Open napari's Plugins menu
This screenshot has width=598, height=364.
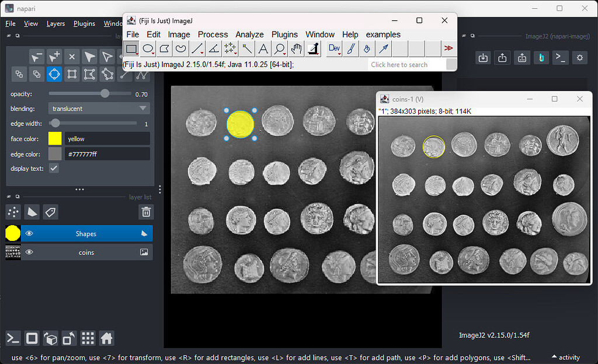(x=84, y=23)
